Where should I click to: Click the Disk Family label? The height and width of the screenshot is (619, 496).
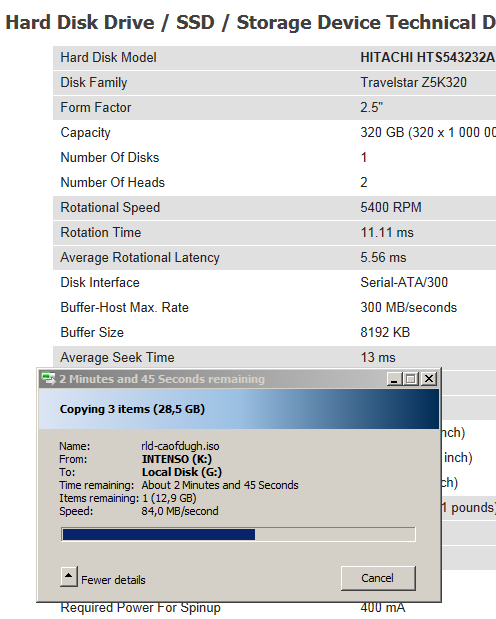click(94, 83)
